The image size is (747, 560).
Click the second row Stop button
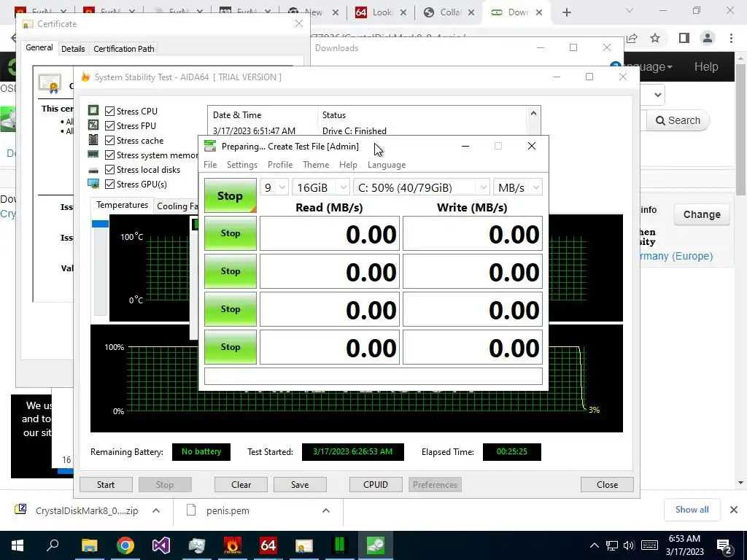coord(231,271)
